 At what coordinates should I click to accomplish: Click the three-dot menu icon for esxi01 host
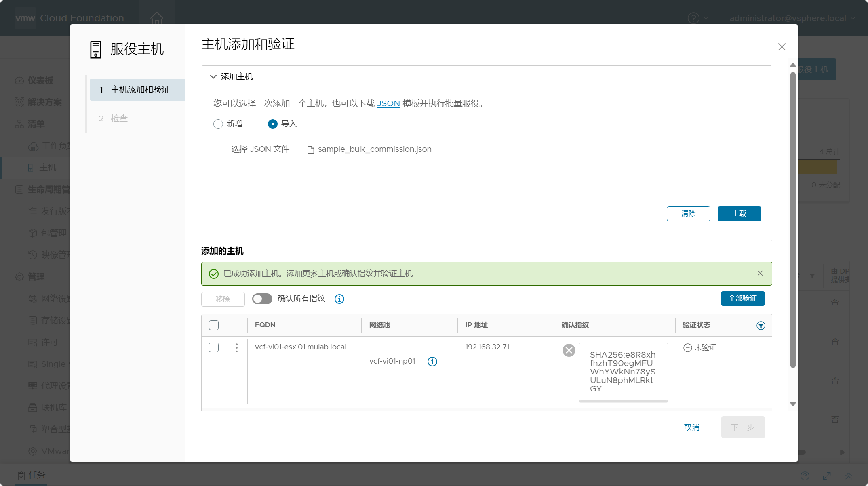click(x=237, y=347)
